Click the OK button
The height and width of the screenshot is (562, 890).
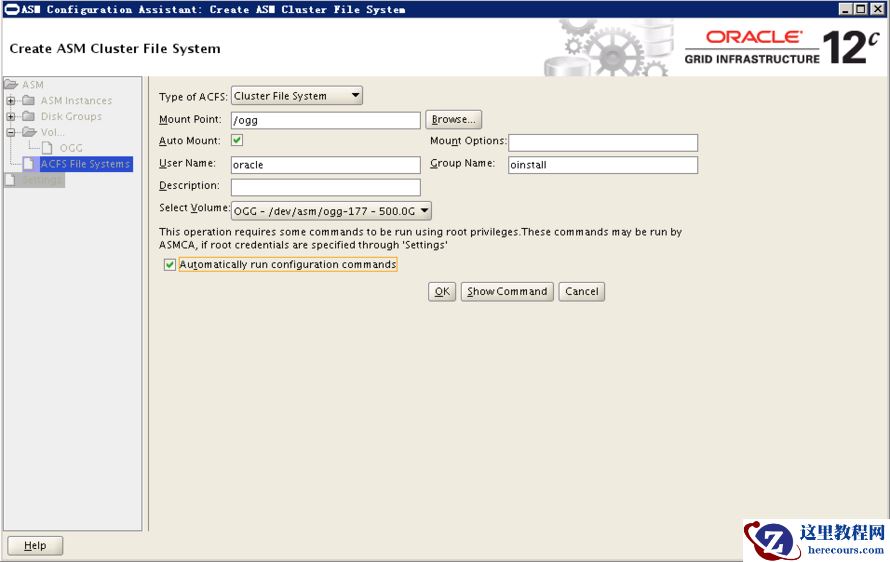coord(442,292)
